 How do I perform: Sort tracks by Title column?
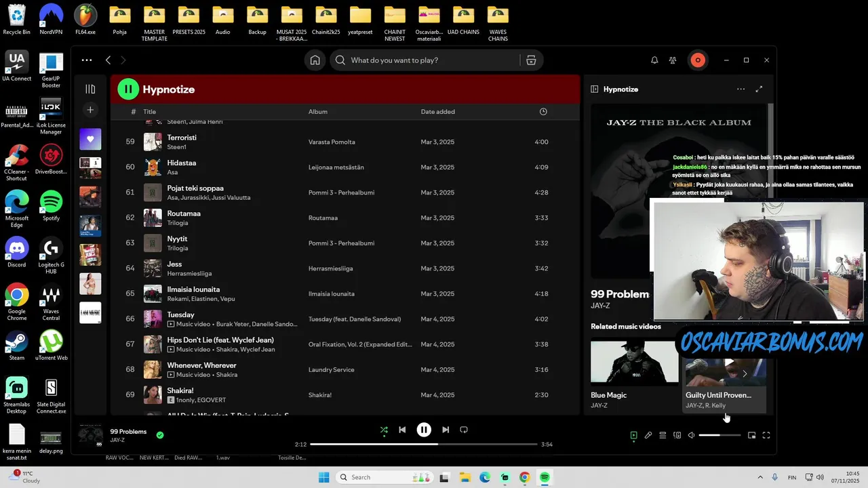point(150,112)
